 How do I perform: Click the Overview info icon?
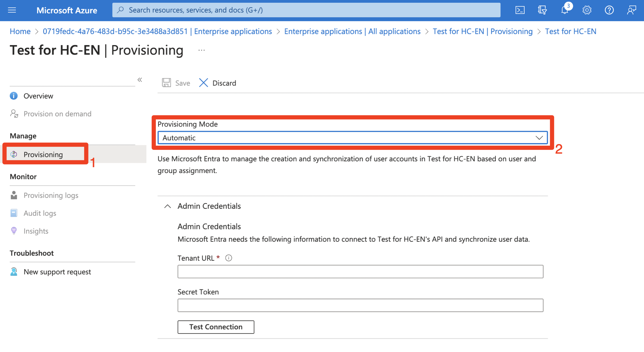click(x=14, y=96)
